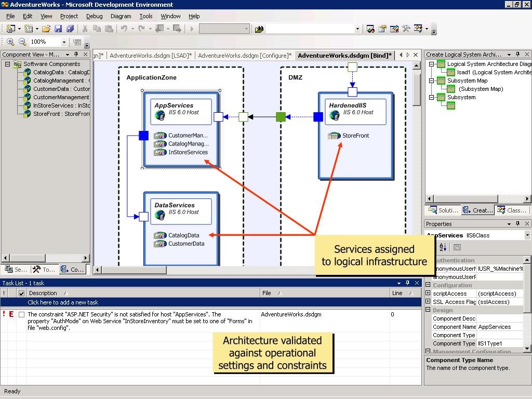Open the Debug menu
The height and width of the screenshot is (399, 532).
tap(95, 16)
